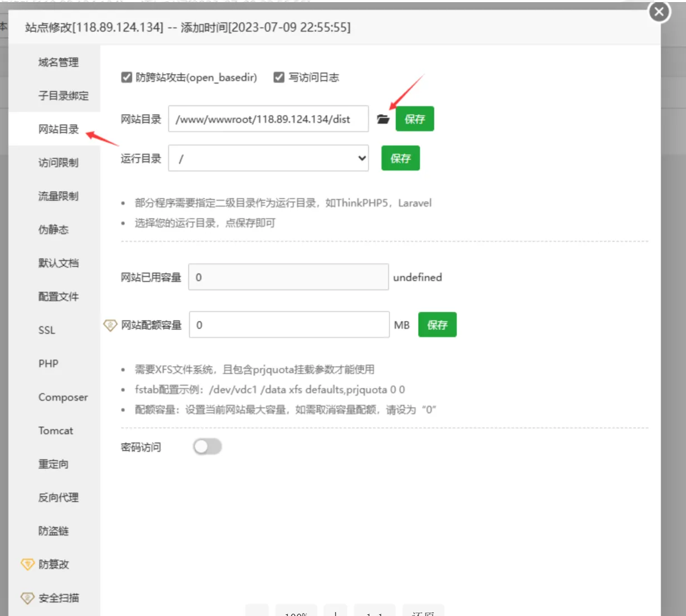The width and height of the screenshot is (686, 616).
Task: Save the 运行目录 setting
Action: coord(400,158)
